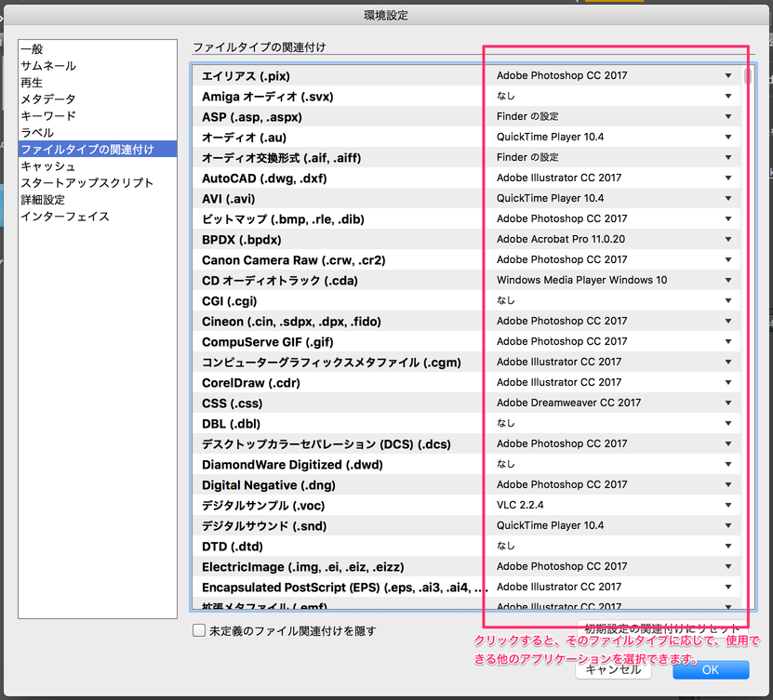
Task: Open スタートアップスクリプト preferences
Action: point(87,183)
